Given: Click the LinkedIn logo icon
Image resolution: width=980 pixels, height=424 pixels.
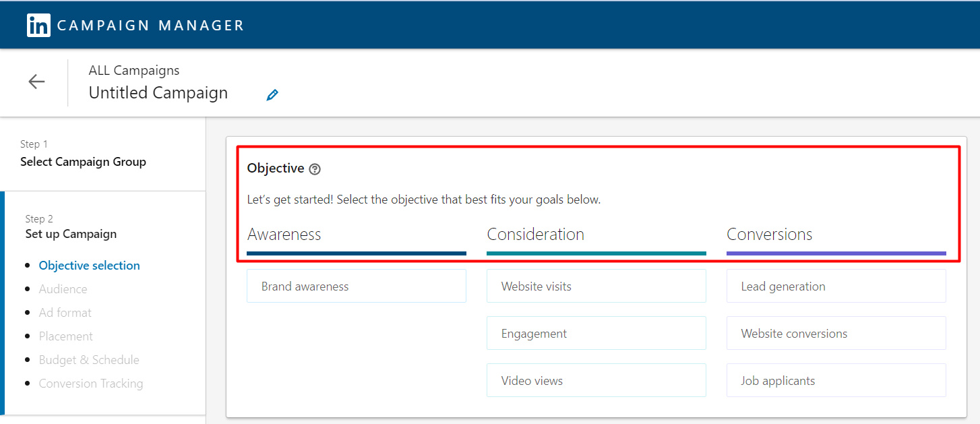Looking at the screenshot, I should pos(38,26).
